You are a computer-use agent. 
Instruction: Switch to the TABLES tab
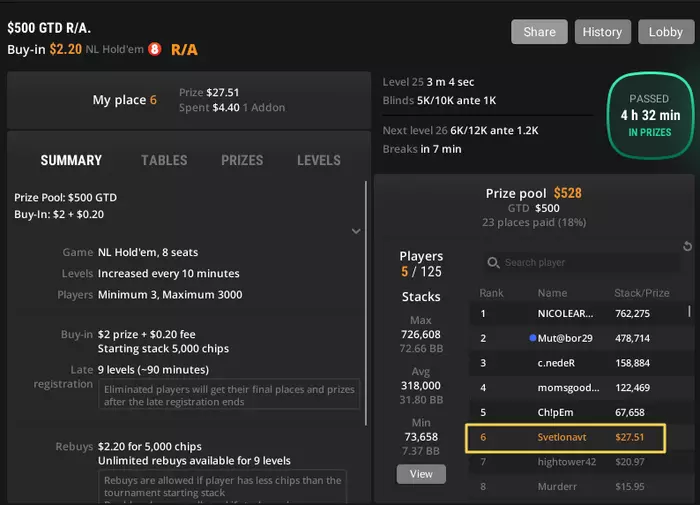(x=164, y=160)
